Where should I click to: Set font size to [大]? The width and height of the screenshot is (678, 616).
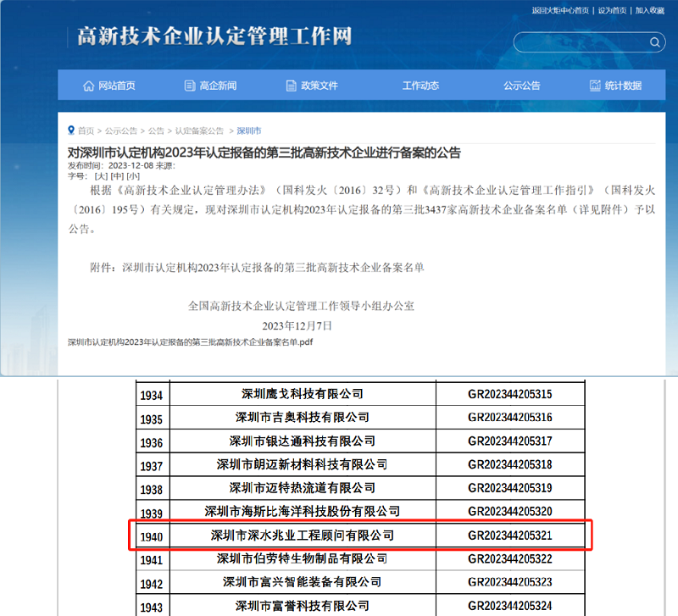101,176
